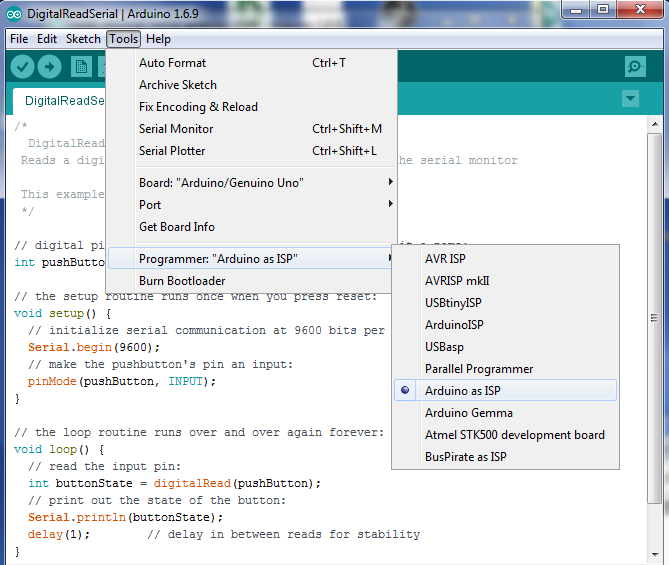Open the Help menu
669x565 pixels.
coord(158,39)
